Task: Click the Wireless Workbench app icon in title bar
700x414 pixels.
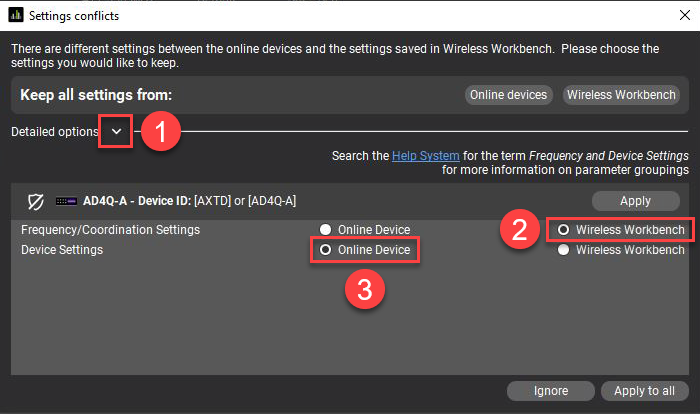Action: point(13,15)
